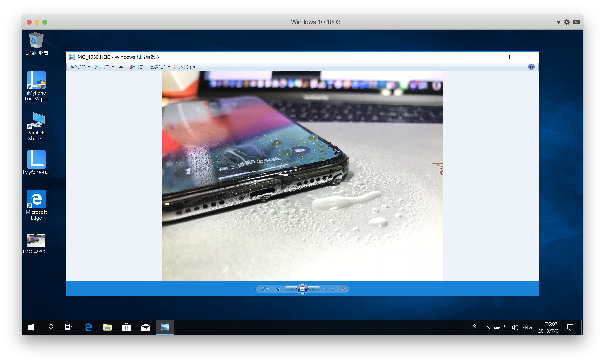Click the photo viewer title bar icon
The image size is (605, 364).
point(72,57)
